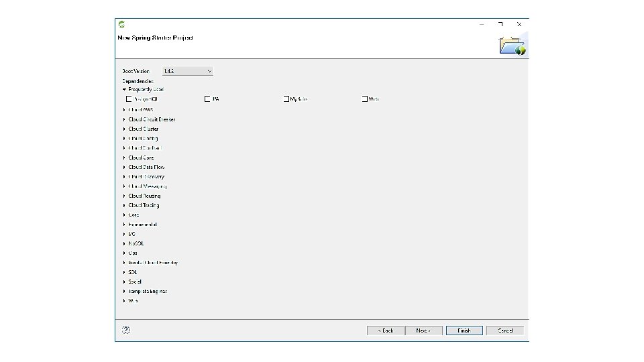Expand the Template Engines category

(x=124, y=292)
